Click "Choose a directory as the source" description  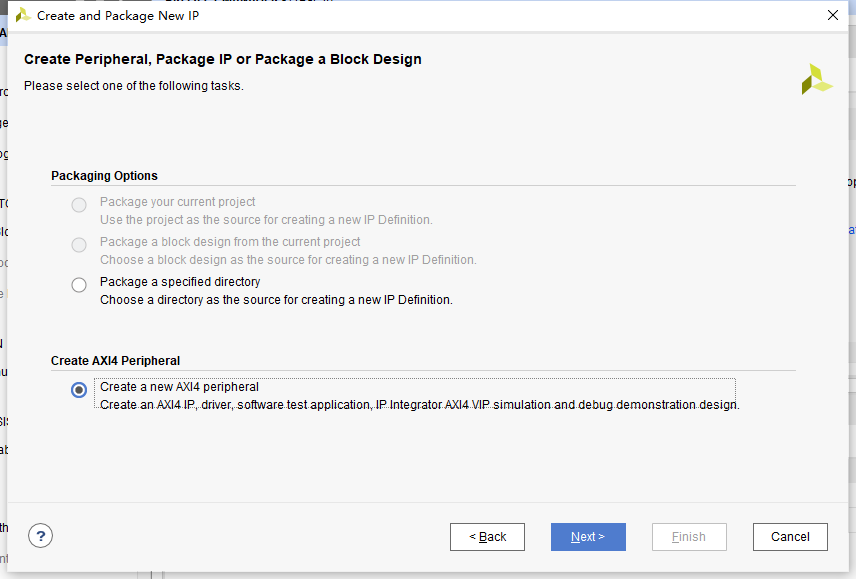[276, 300]
